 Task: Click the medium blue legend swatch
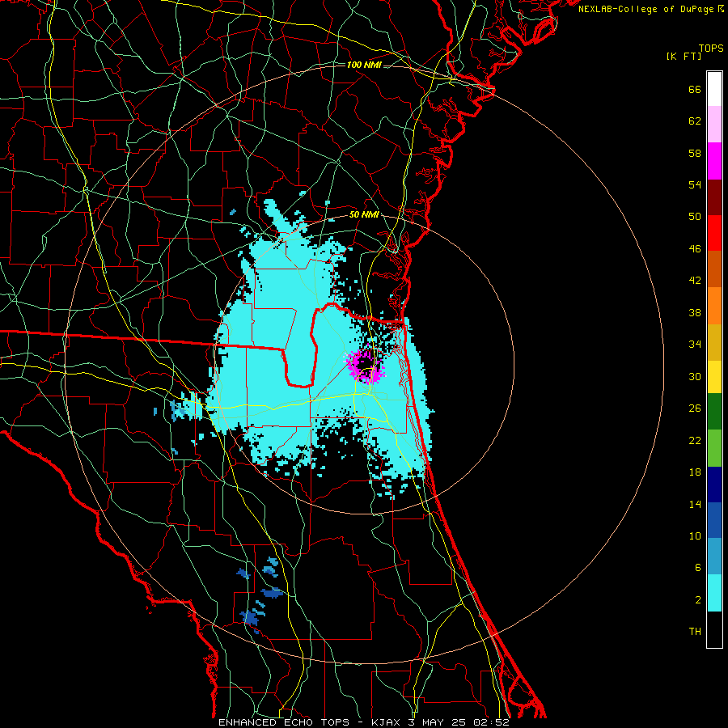coord(714,520)
